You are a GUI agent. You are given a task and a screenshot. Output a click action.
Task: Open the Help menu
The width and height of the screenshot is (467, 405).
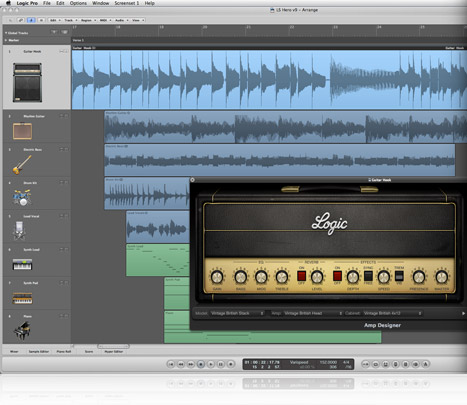pyautogui.click(x=150, y=3)
